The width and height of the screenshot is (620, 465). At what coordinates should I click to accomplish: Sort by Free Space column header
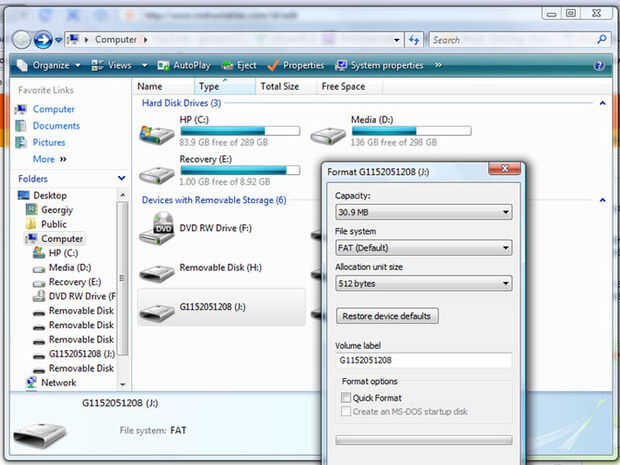349,86
